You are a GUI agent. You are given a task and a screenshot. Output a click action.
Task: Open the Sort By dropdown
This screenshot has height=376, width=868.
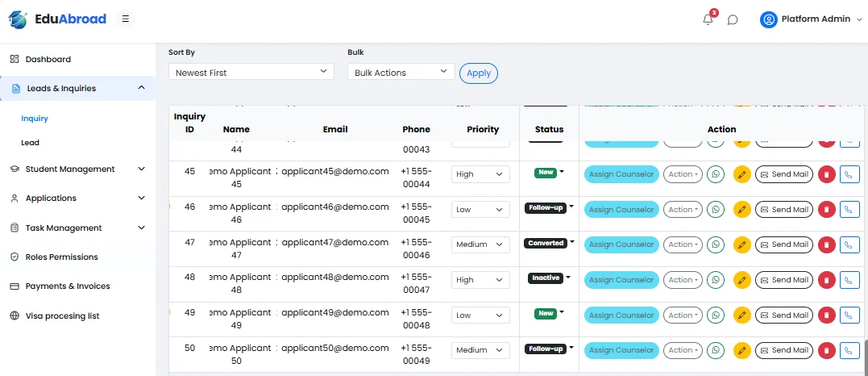pyautogui.click(x=251, y=72)
